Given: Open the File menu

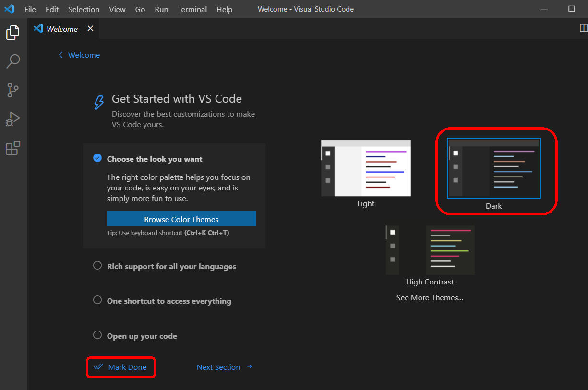Looking at the screenshot, I should pos(30,9).
